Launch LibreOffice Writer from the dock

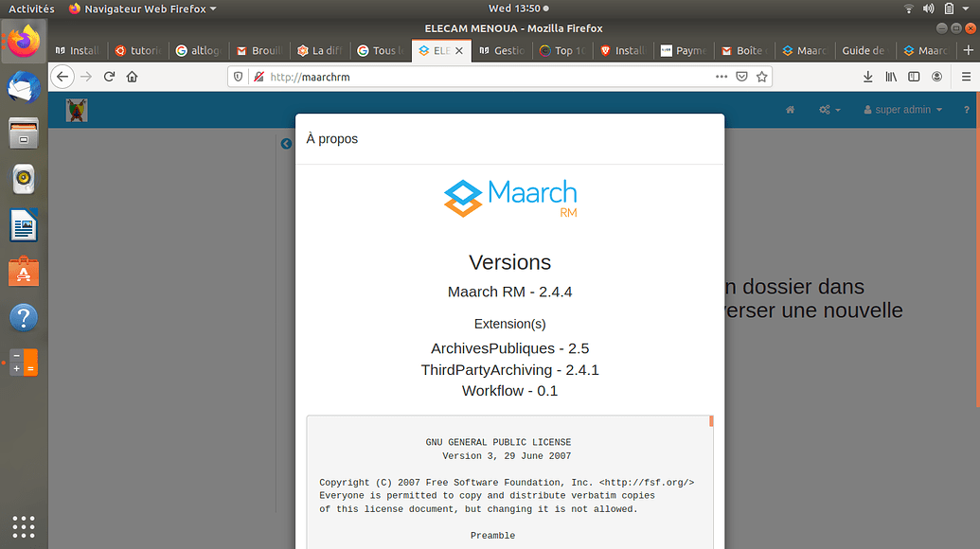pos(24,226)
